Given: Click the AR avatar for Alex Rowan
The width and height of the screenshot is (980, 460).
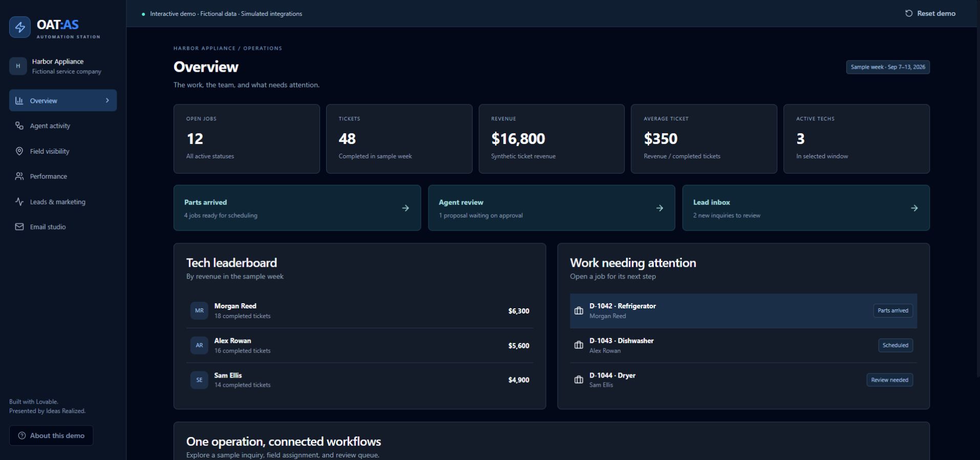Looking at the screenshot, I should pyautogui.click(x=199, y=345).
